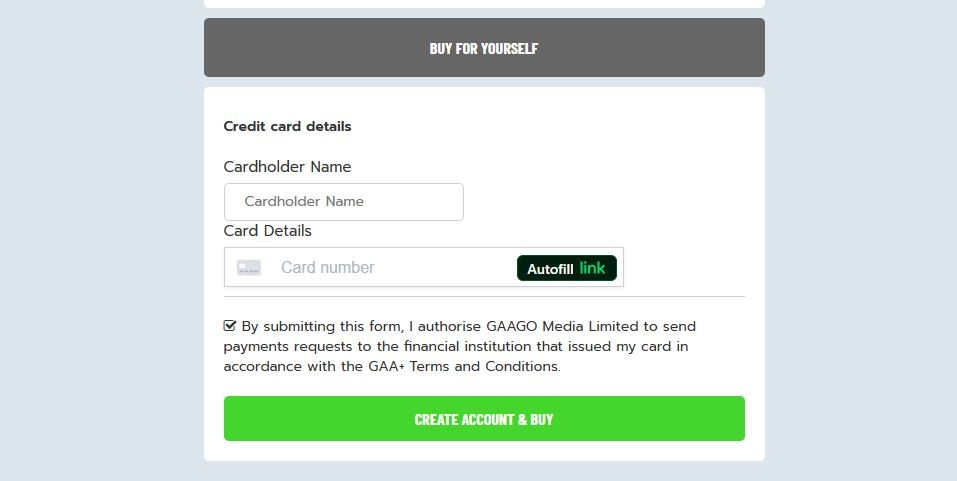957x481 pixels.
Task: Click the divider line below card details
Action: (x=484, y=297)
